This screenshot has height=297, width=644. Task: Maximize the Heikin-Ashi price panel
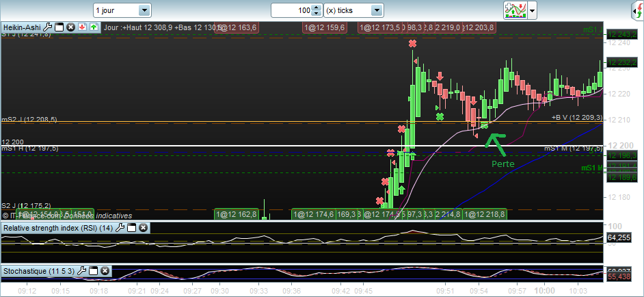59,27
